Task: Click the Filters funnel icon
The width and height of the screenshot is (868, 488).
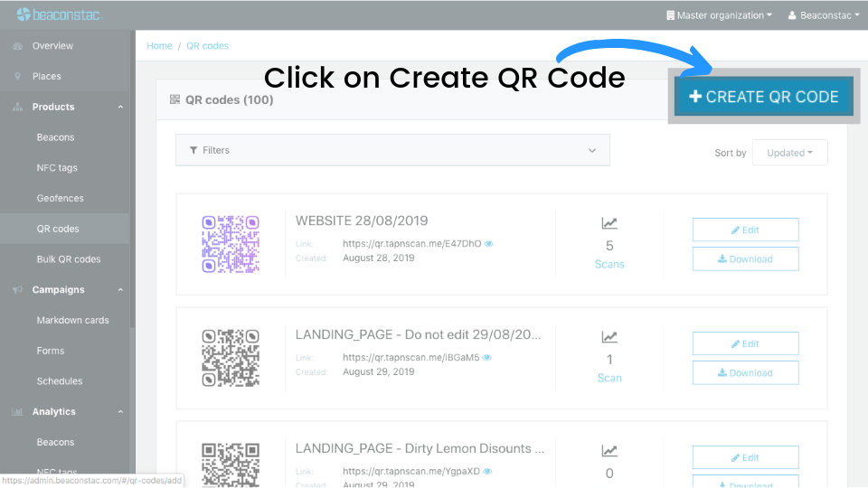Action: tap(193, 151)
